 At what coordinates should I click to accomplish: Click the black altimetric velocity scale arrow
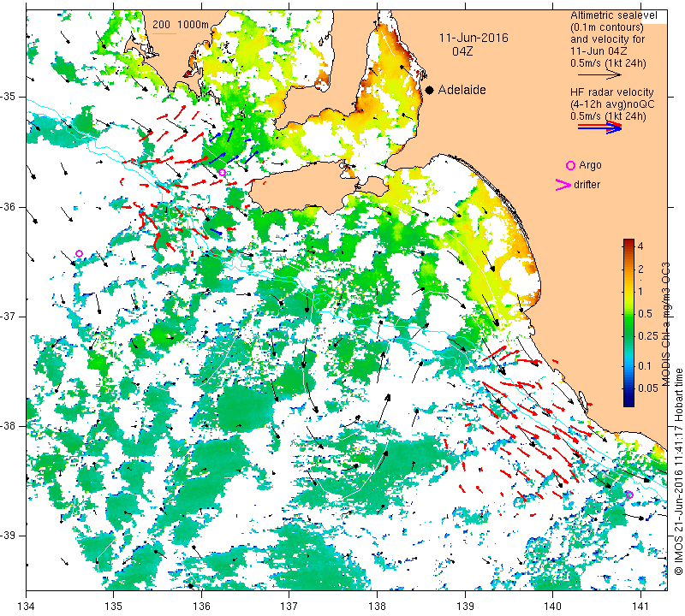[x=600, y=75]
